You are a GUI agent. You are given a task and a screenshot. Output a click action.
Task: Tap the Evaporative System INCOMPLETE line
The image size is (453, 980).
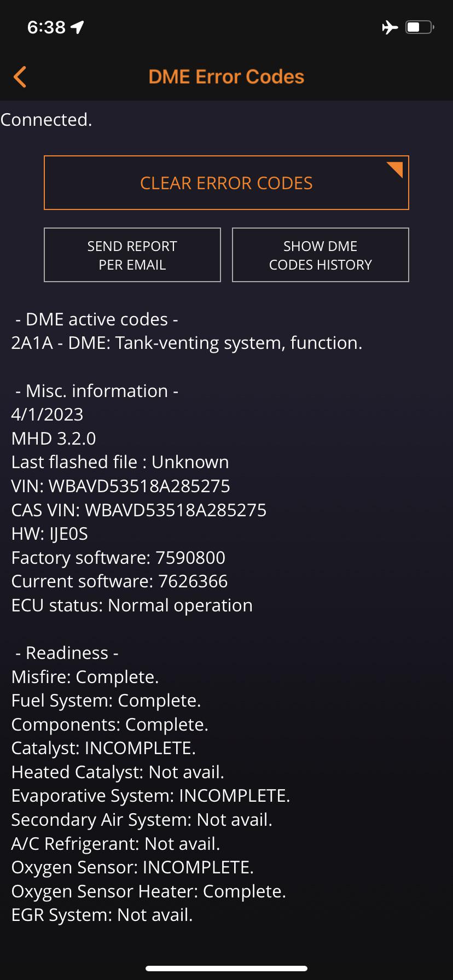[151, 796]
